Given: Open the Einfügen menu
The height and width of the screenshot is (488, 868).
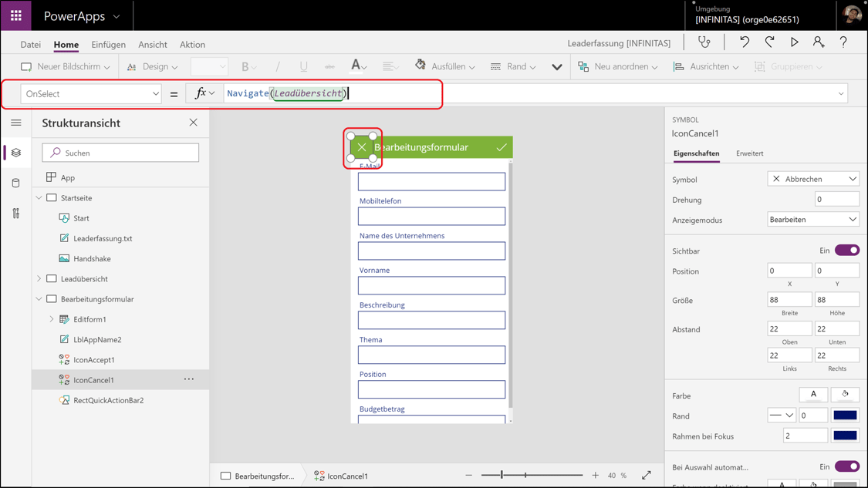Looking at the screenshot, I should click(x=108, y=44).
